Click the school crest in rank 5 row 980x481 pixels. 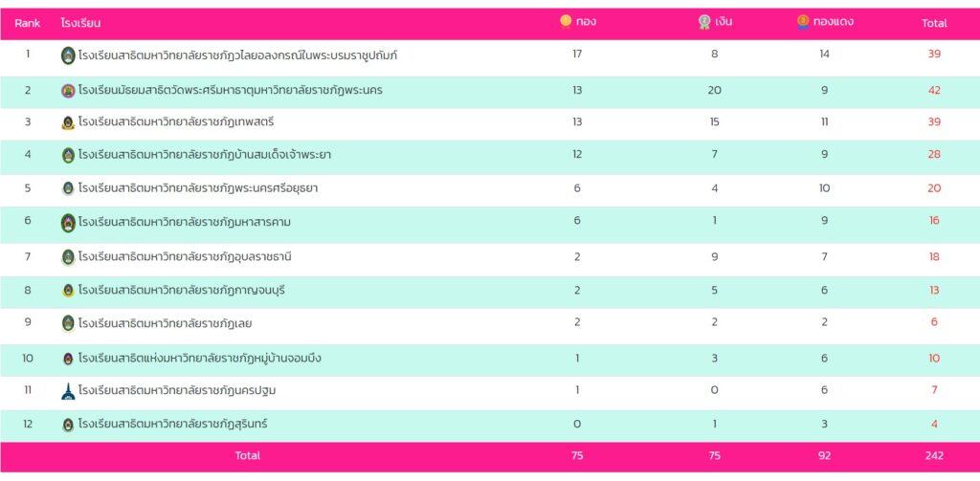pyautogui.click(x=68, y=188)
